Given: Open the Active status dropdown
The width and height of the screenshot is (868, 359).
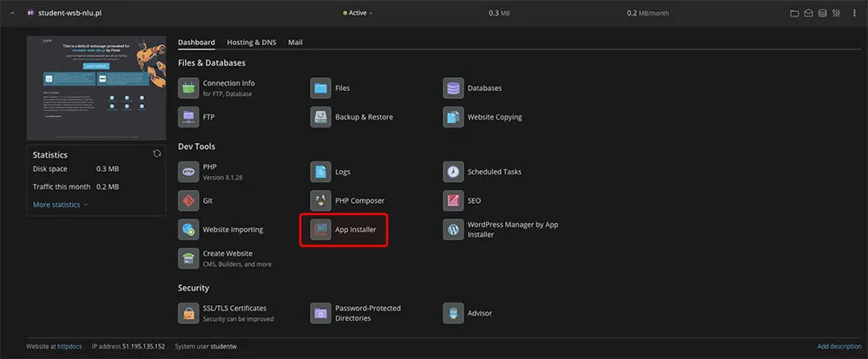Looking at the screenshot, I should pos(358,13).
